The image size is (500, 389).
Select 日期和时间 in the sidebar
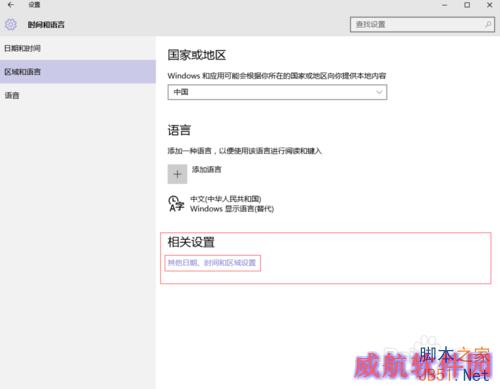[x=78, y=48]
